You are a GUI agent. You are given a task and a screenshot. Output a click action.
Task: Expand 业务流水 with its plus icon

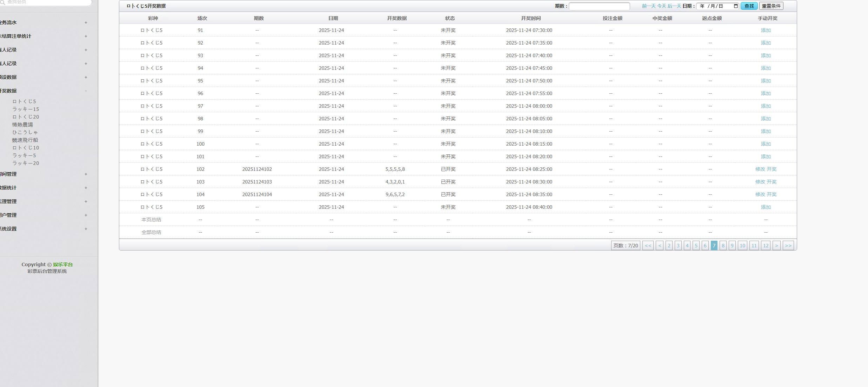pyautogui.click(x=86, y=22)
